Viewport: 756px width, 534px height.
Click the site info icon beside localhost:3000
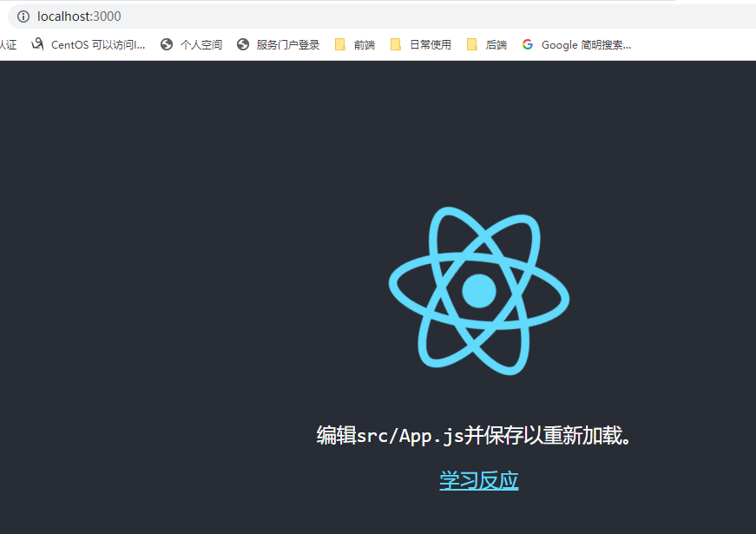pyautogui.click(x=23, y=16)
